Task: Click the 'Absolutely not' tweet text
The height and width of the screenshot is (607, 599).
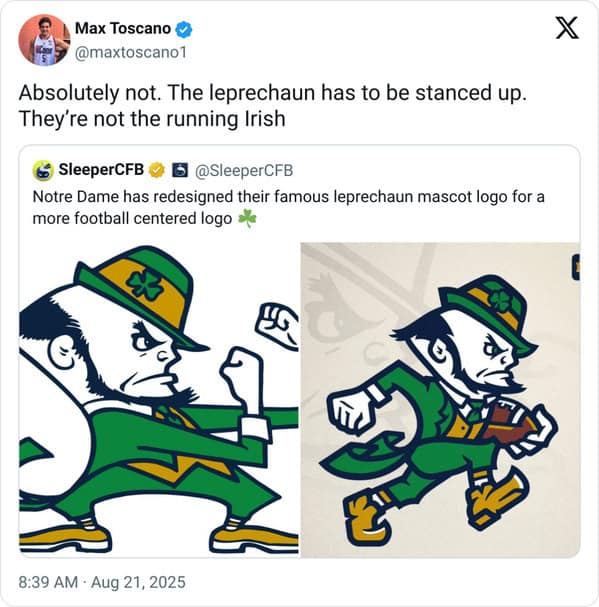Action: [x=273, y=105]
